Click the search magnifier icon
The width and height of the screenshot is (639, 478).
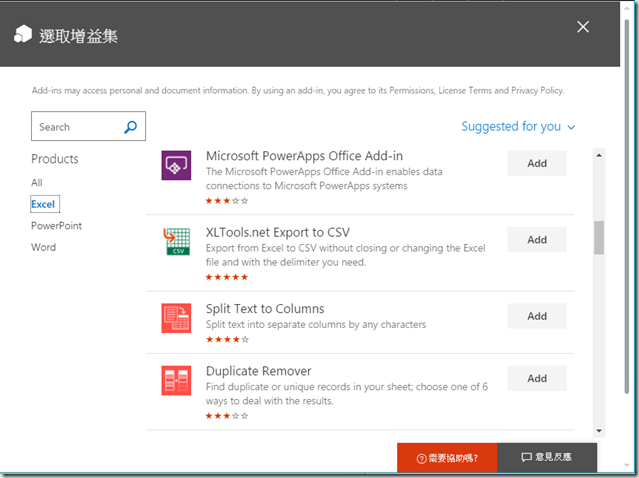(130, 127)
